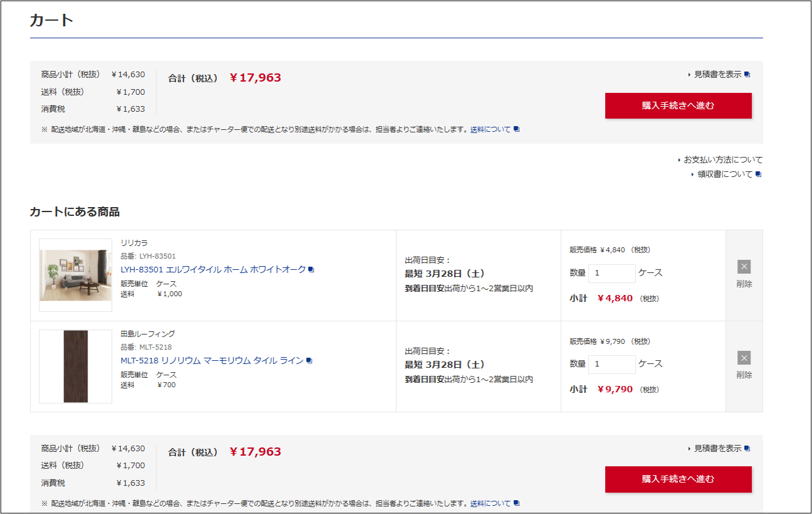Click the 削除 label in MLT-5218 row
812x514 pixels.
[744, 375]
